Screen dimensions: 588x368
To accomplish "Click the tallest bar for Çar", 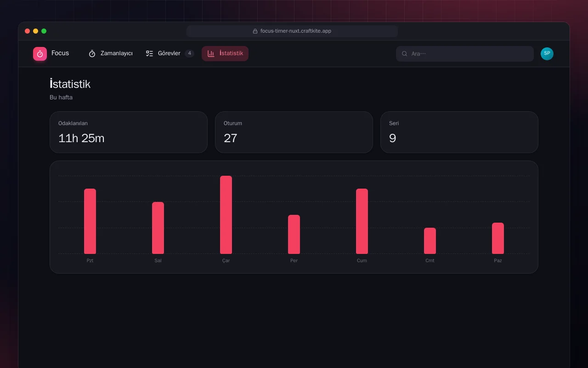I will coord(226,215).
